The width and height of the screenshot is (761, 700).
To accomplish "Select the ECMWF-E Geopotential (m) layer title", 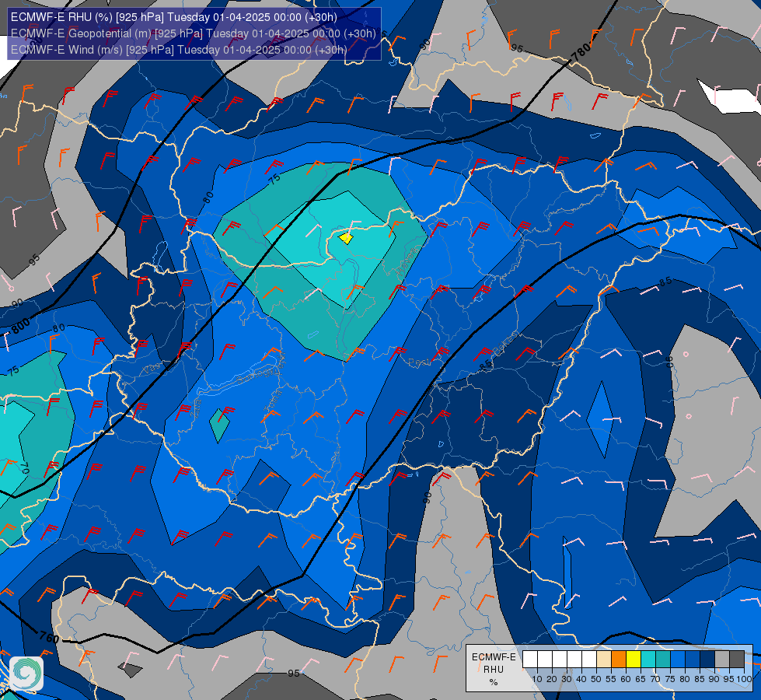I will (x=193, y=33).
